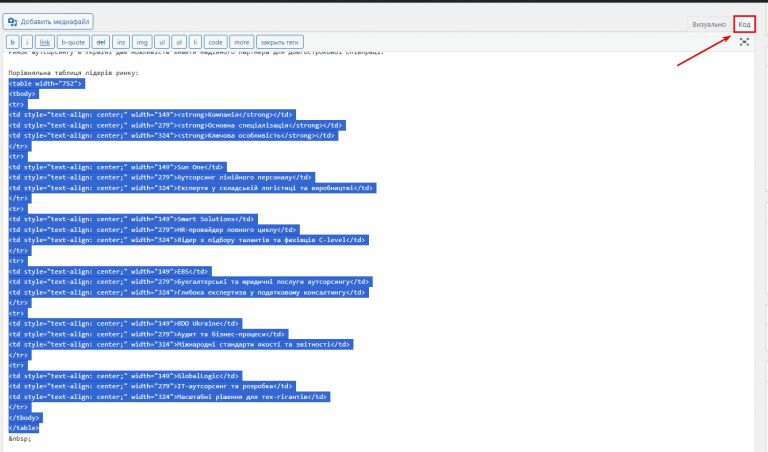This screenshot has width=768, height=452.
Task: Insert del strikethrough tag
Action: pos(101,42)
